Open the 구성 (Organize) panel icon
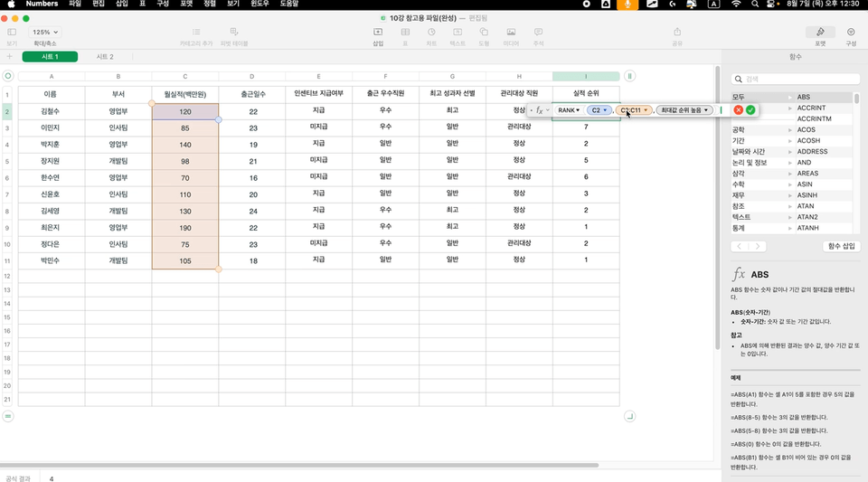This screenshot has width=868, height=482. click(851, 32)
